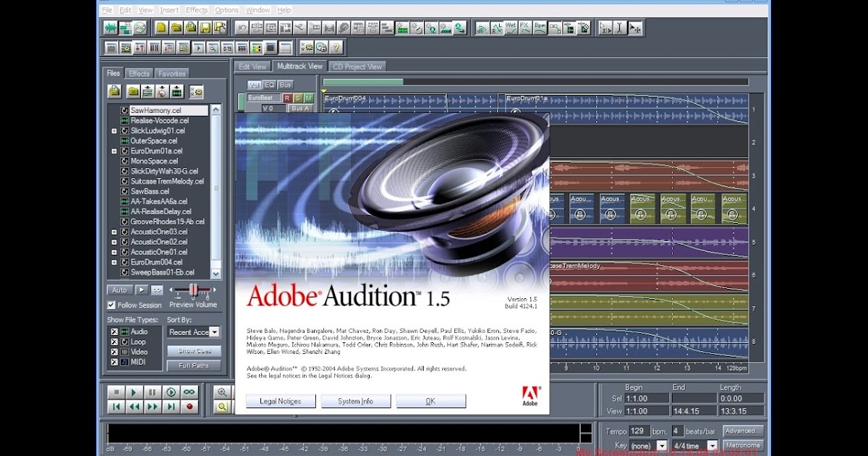Click the Save session floppy icon
Viewport: 868px width, 456px height.
click(205, 28)
